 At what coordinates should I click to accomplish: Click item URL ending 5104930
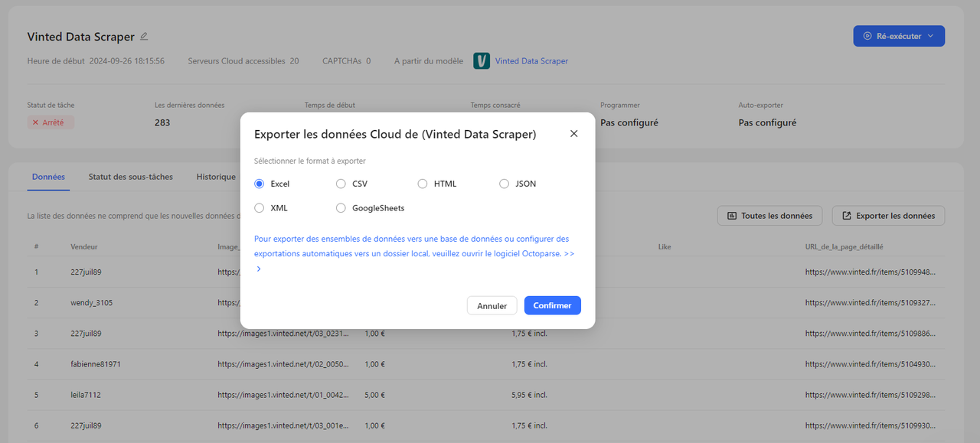click(x=871, y=364)
